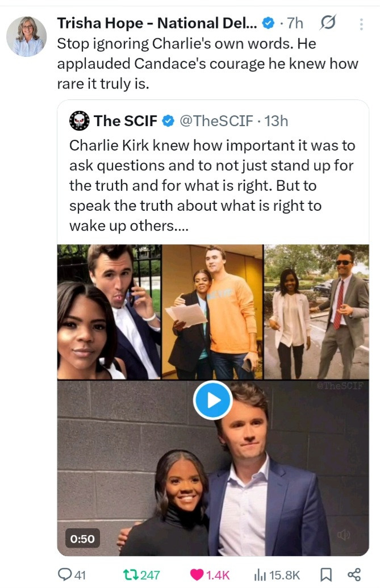The image size is (380, 588).
Task: Tap the Grok slash circle icon
Action: tap(327, 23)
